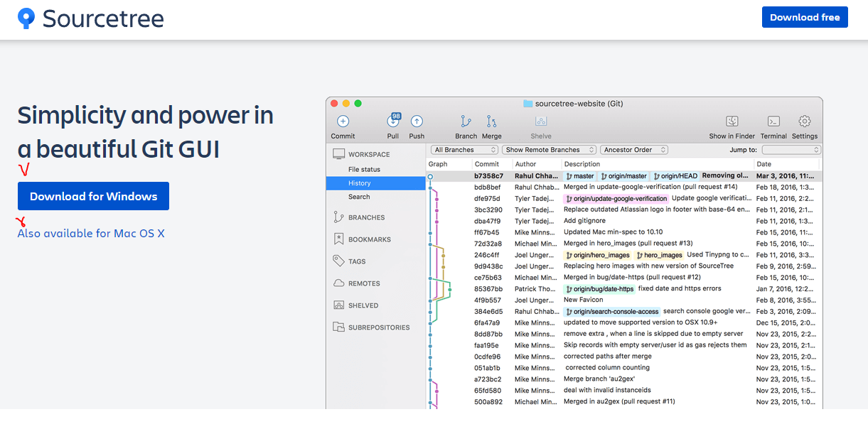Viewport: 868px width, 429px height.
Task: Click the green zoom window dot
Action: click(358, 104)
